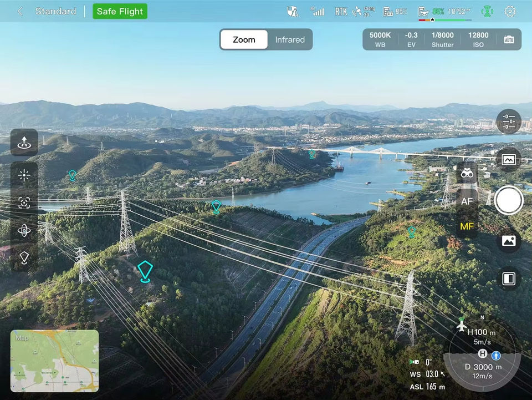Expand the Map thumbnail view
This screenshot has width=532, height=400.
(54, 361)
